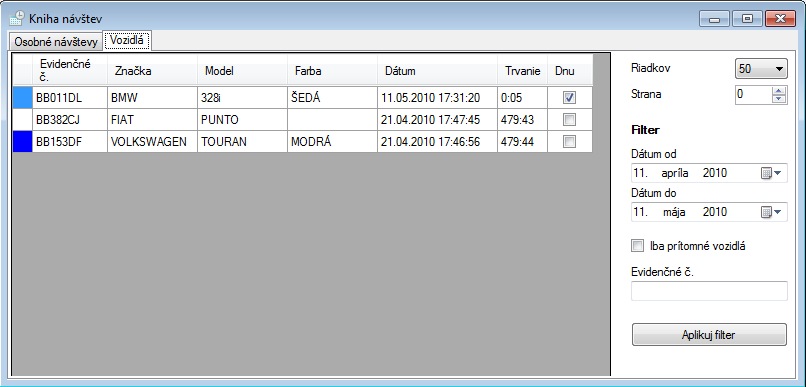Minimize the Kniha návštev window
This screenshot has width=806, height=387.
(x=715, y=19)
